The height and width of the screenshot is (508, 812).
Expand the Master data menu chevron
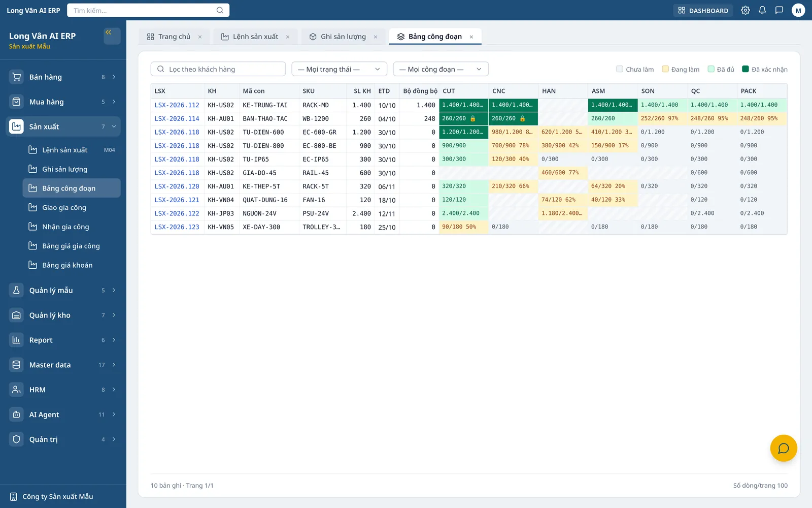[x=114, y=365]
